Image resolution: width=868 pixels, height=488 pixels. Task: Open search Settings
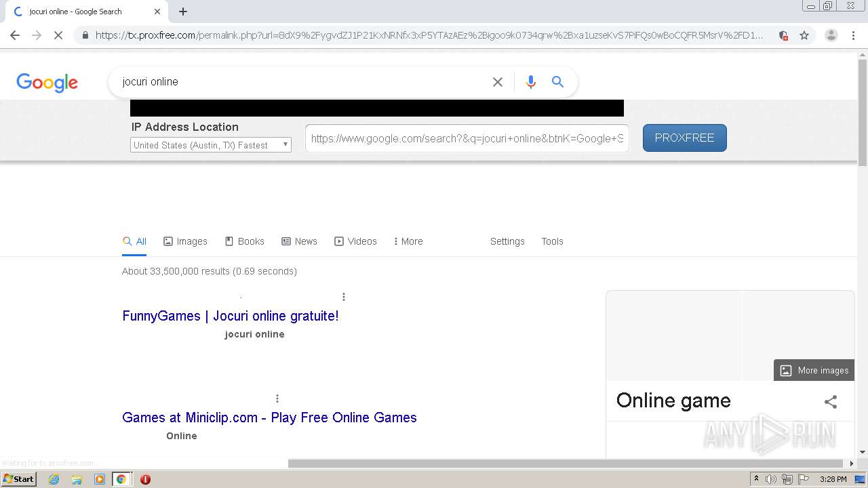pos(507,241)
